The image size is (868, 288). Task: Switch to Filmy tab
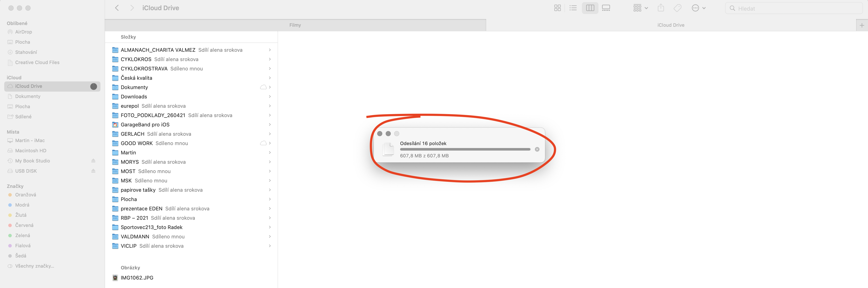coord(295,24)
